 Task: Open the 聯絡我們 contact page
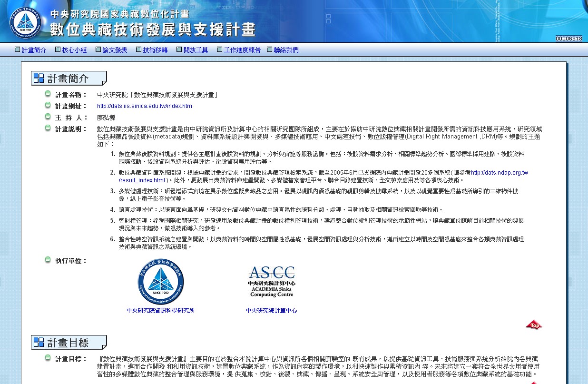(286, 50)
